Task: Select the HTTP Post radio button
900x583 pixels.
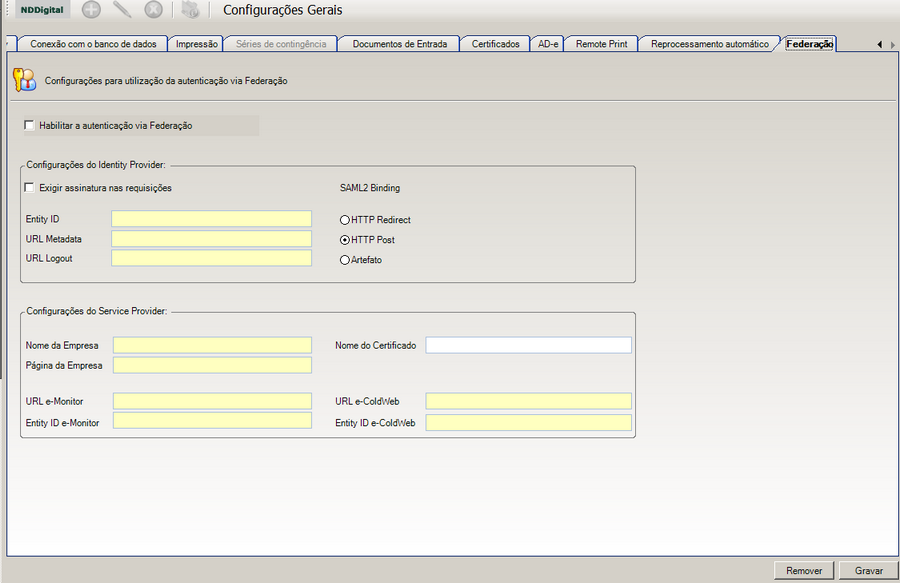Action: 346,240
